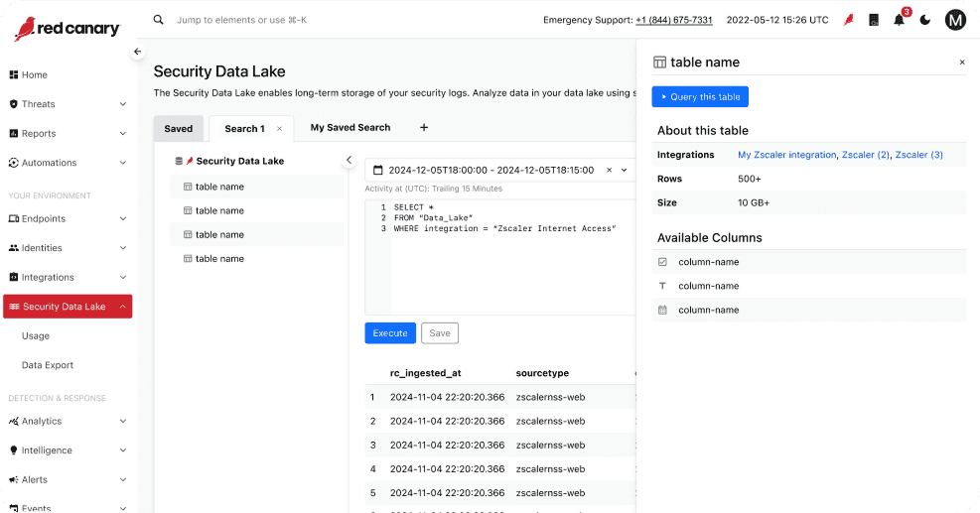Click into the Jump to elements search field

[242, 20]
